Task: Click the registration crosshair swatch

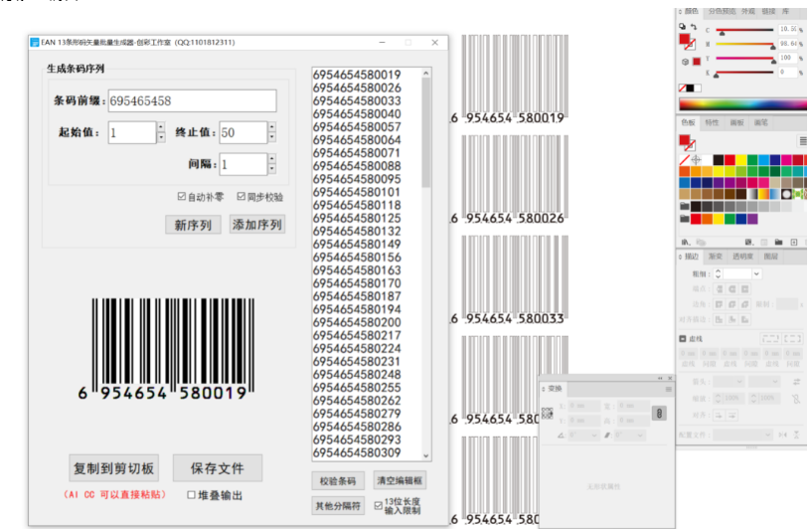Action: tap(696, 159)
